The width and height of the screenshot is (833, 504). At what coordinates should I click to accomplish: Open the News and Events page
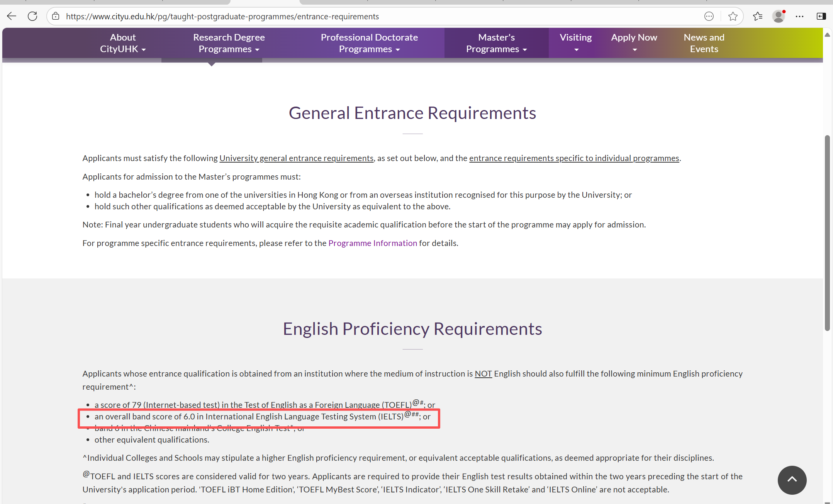[x=704, y=43]
